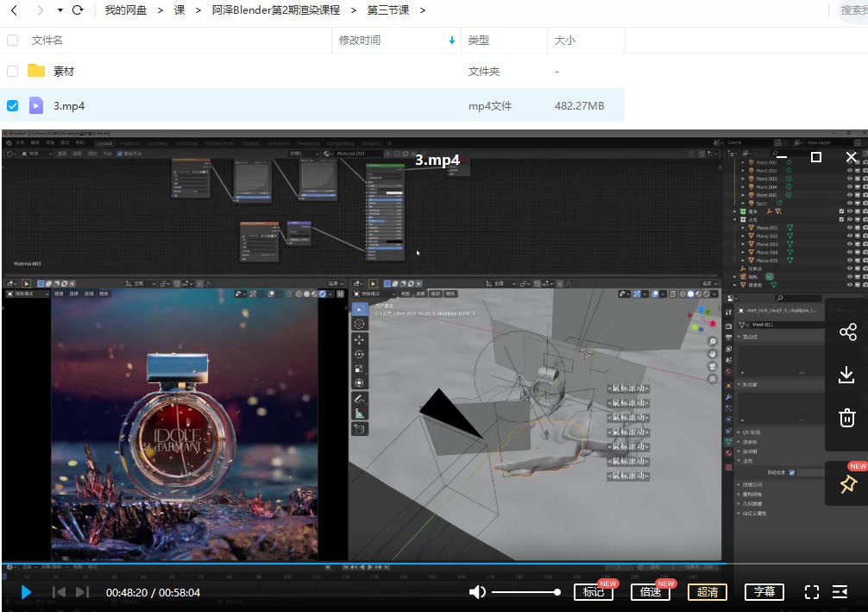The image size is (868, 612).
Task: Mute audio by clicking the speaker icon
Action: click(x=477, y=592)
